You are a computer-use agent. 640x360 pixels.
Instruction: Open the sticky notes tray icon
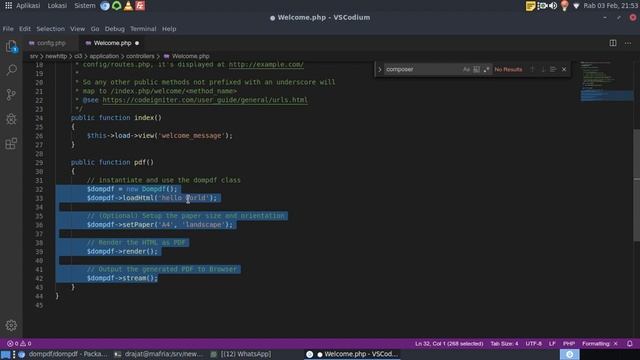tap(530, 6)
